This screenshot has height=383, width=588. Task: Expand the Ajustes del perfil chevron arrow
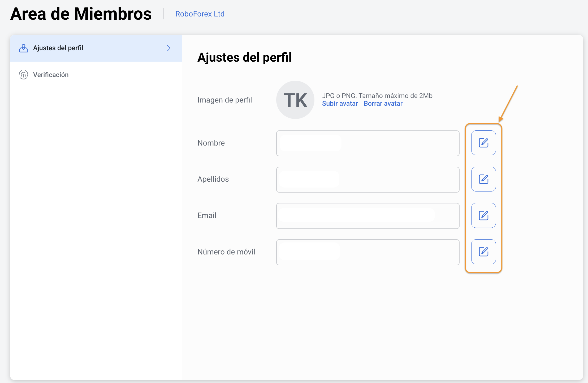pyautogui.click(x=168, y=48)
